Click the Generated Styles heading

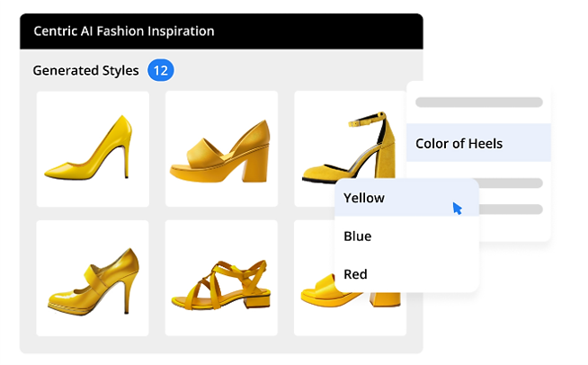[x=85, y=70]
